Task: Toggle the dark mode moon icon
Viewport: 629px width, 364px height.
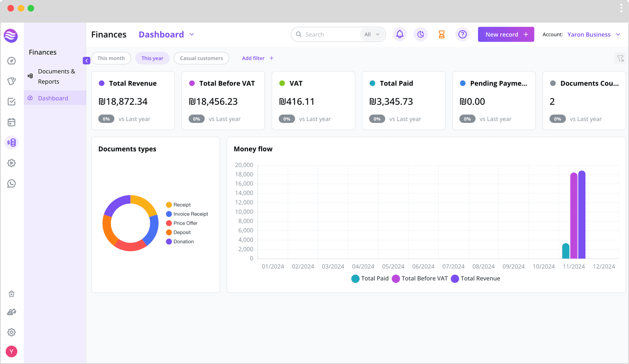Action: click(421, 35)
